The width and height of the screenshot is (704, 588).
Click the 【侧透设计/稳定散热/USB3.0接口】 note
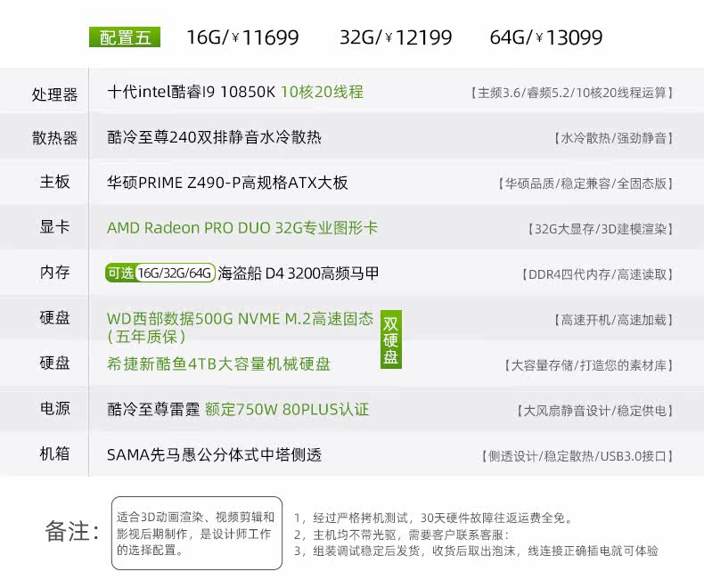577,456
